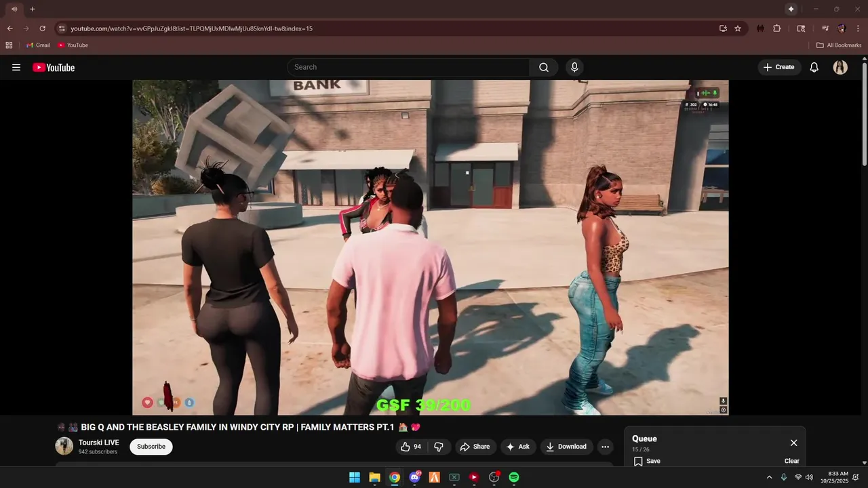Go to YouTube home via logo
This screenshot has height=488, width=868.
click(54, 67)
